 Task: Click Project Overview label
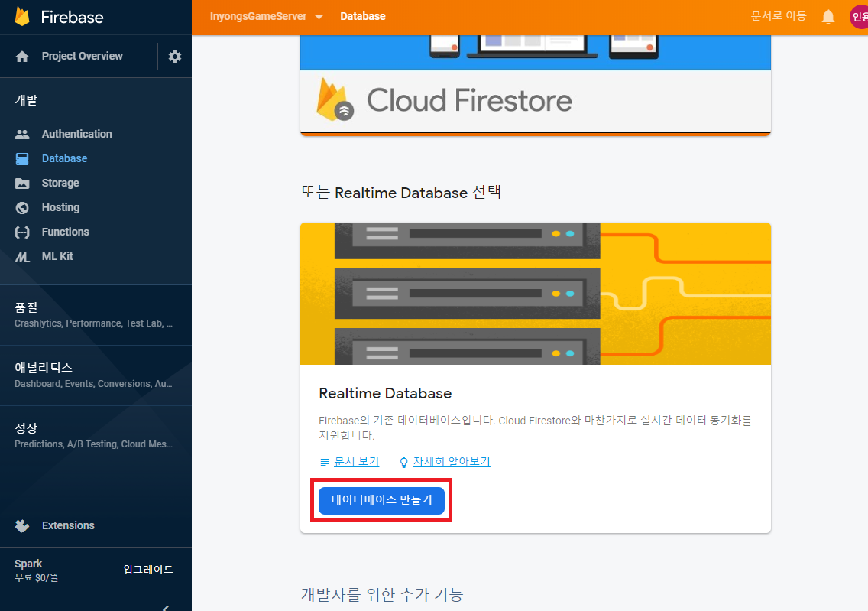pyautogui.click(x=83, y=56)
